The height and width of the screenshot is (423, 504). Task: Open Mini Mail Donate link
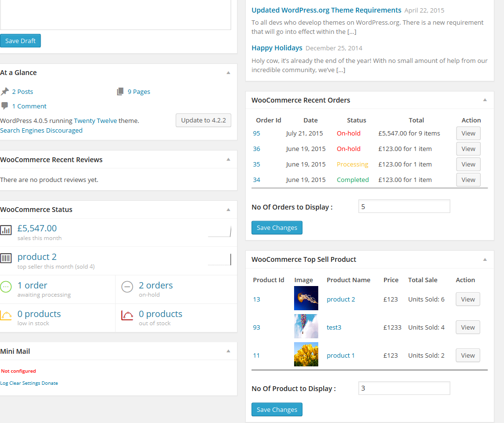[50, 383]
